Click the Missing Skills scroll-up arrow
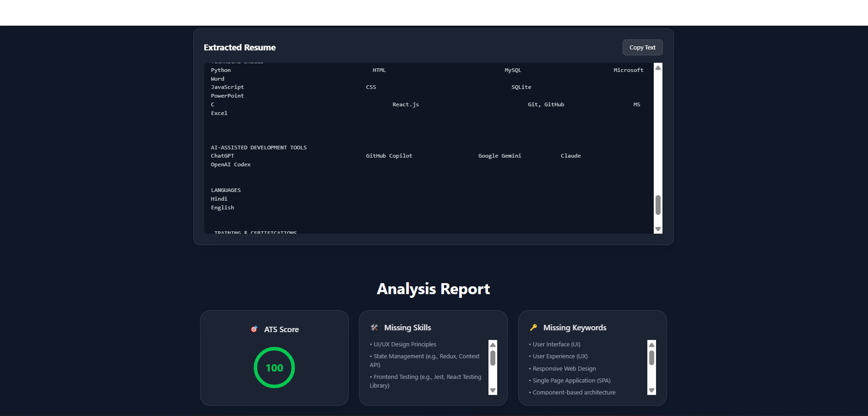 click(x=493, y=345)
